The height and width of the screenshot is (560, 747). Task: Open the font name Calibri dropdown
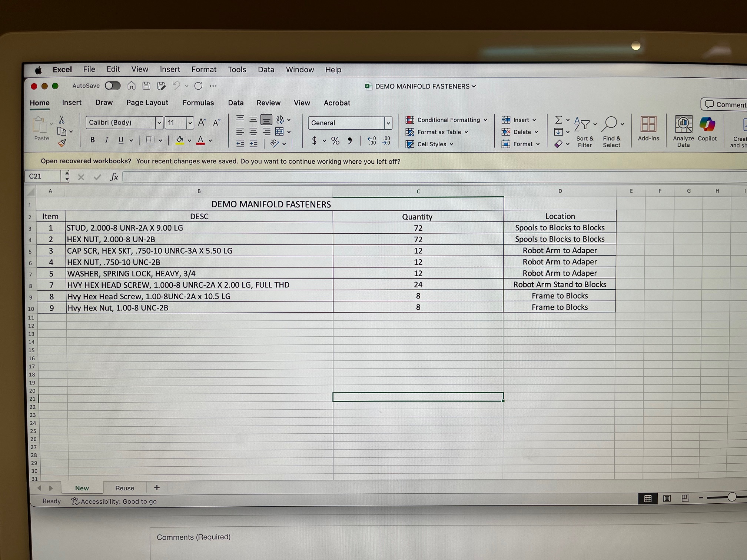click(x=159, y=123)
